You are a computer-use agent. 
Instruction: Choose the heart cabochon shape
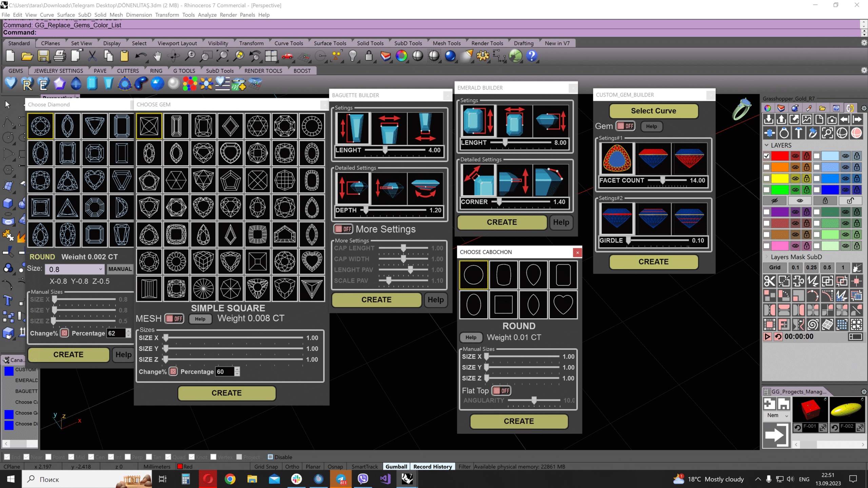click(x=563, y=304)
